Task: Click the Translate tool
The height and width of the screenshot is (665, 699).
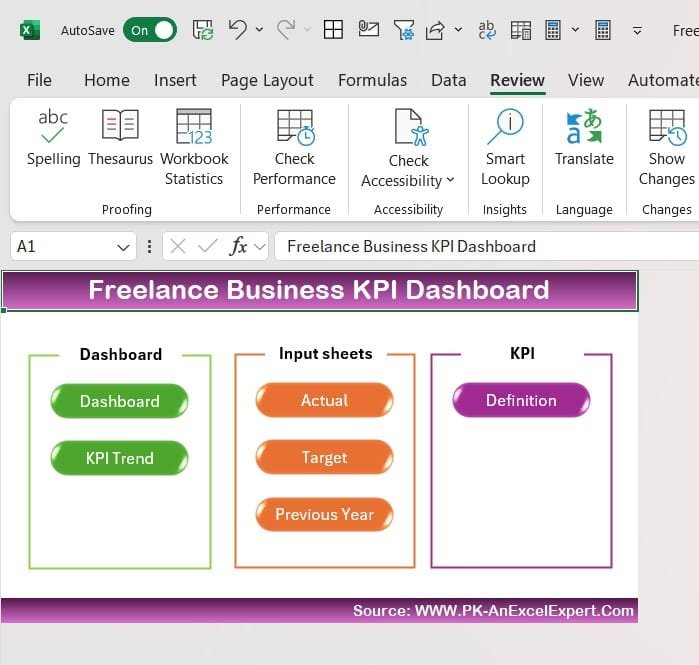Action: point(584,137)
